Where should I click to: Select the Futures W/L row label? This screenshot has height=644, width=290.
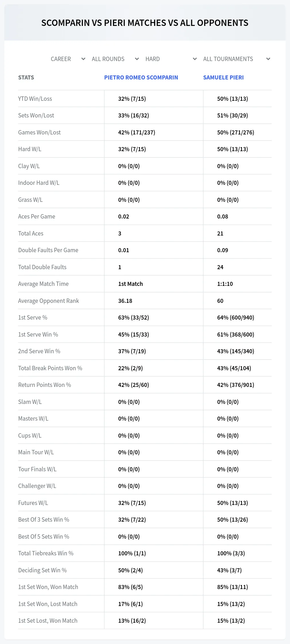33,503
